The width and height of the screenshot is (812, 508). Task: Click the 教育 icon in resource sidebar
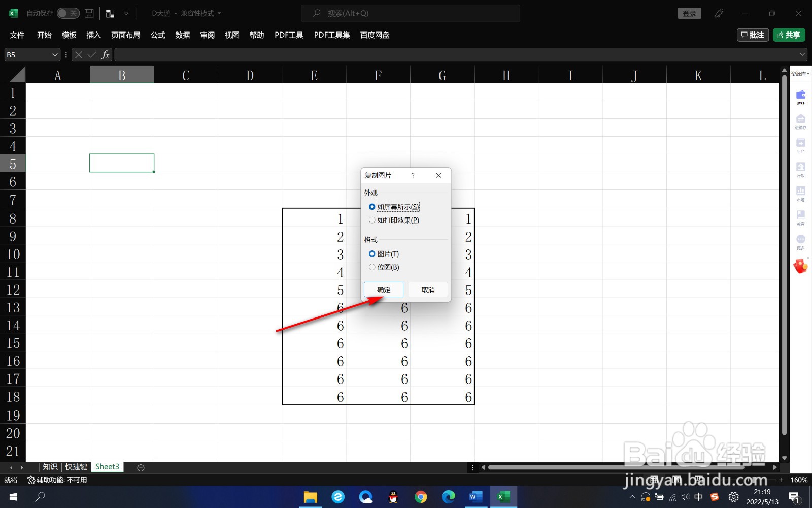(801, 217)
